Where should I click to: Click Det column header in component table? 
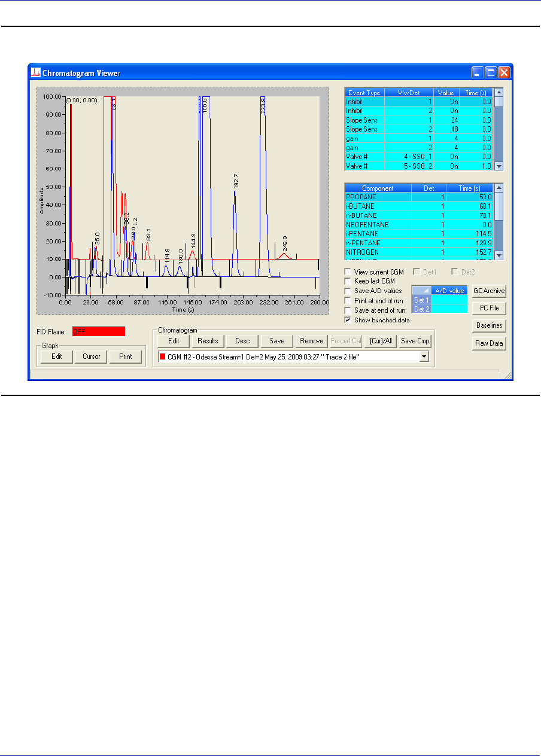point(429,188)
